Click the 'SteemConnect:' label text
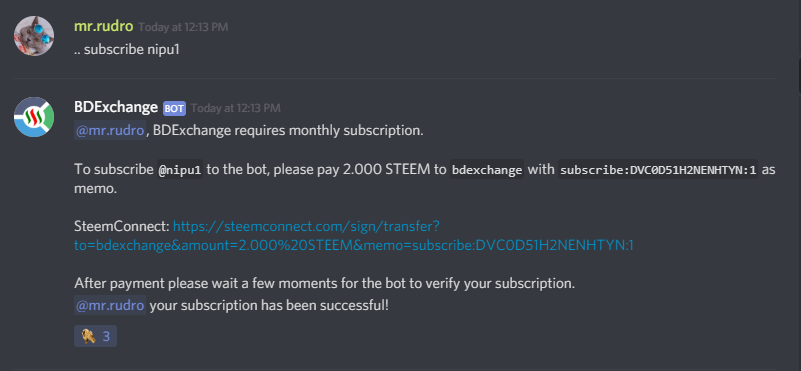The width and height of the screenshot is (801, 371). tap(122, 226)
